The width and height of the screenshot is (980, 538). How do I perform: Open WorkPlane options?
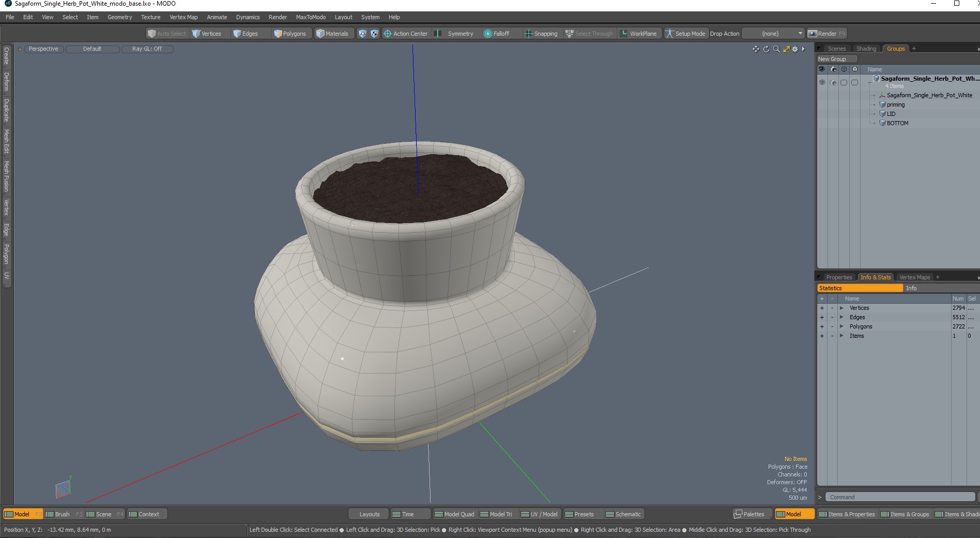(x=639, y=34)
